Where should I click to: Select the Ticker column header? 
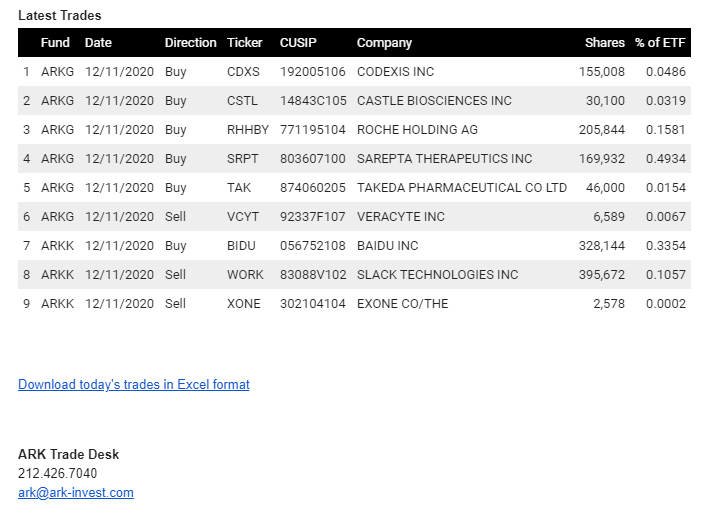click(245, 43)
